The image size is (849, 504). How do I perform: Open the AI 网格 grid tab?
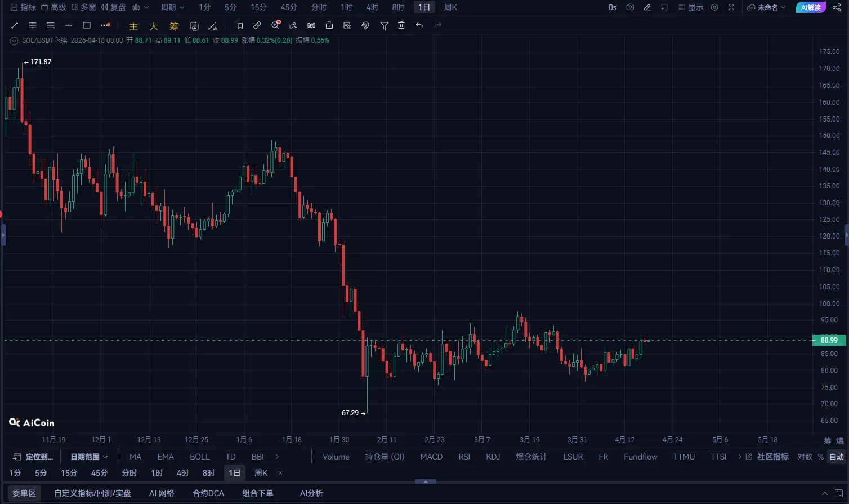pyautogui.click(x=162, y=493)
